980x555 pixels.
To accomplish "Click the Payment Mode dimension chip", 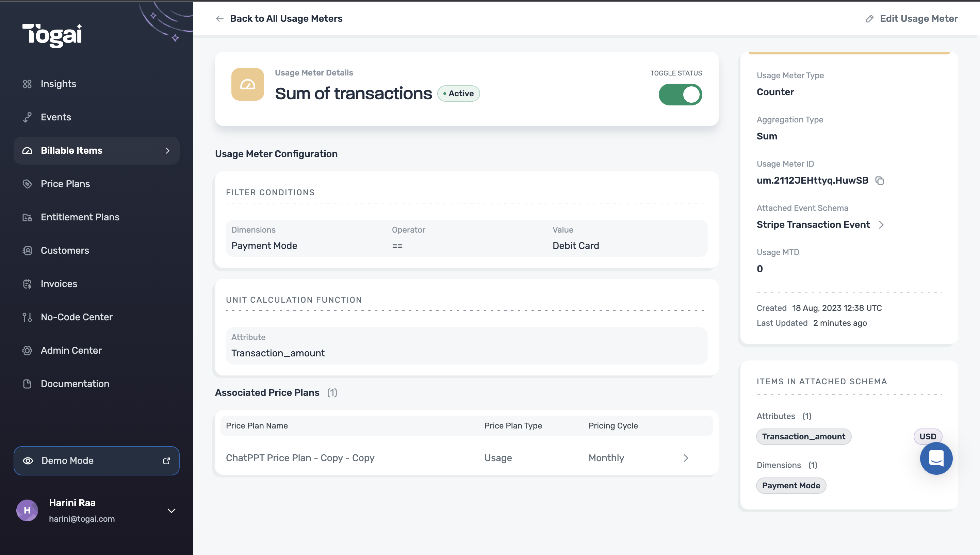I will point(791,486).
